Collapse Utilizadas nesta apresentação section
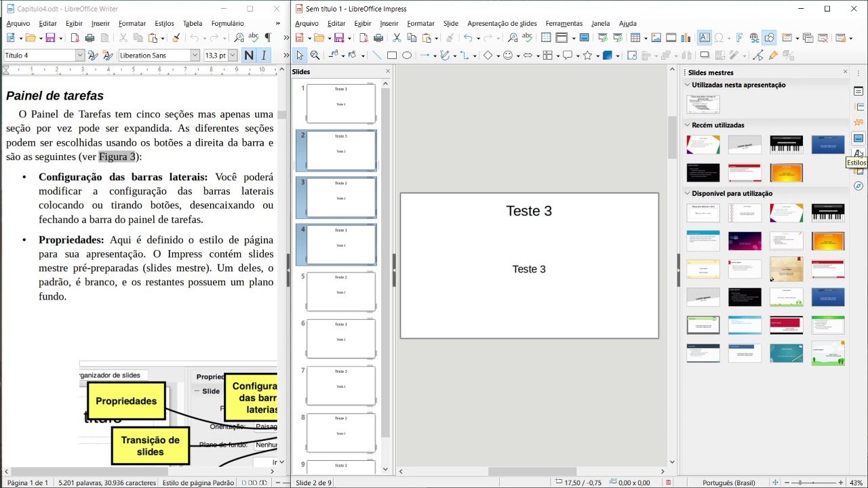Viewport: 868px width, 488px height. click(687, 85)
